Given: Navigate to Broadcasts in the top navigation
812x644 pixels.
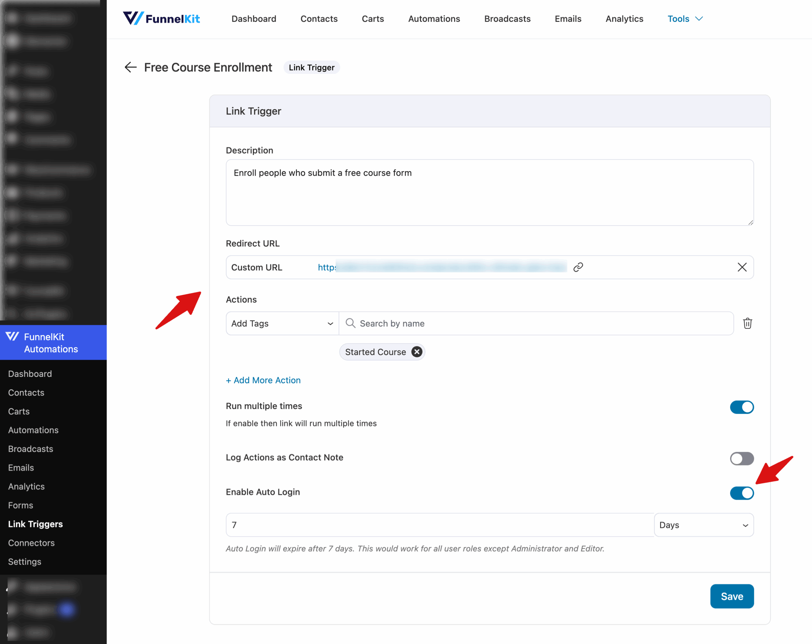Looking at the screenshot, I should tap(507, 18).
